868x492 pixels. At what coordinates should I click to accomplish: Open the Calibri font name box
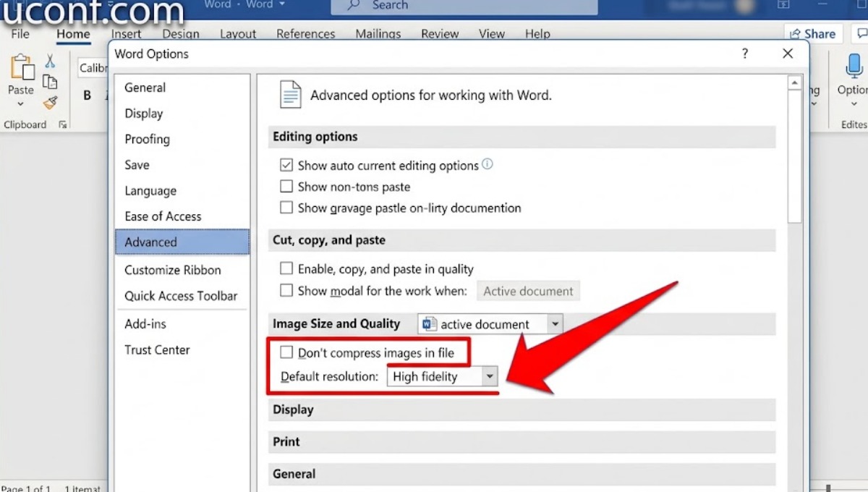(93, 68)
